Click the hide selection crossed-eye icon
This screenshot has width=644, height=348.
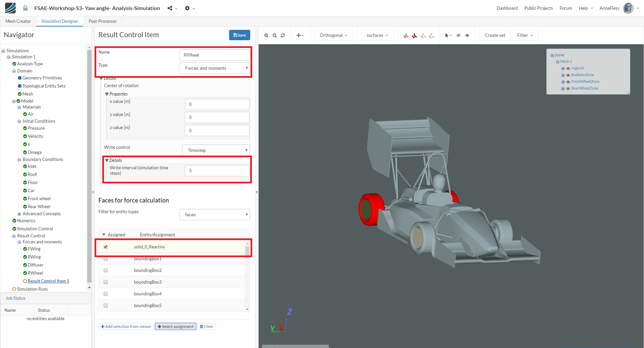[x=459, y=36]
